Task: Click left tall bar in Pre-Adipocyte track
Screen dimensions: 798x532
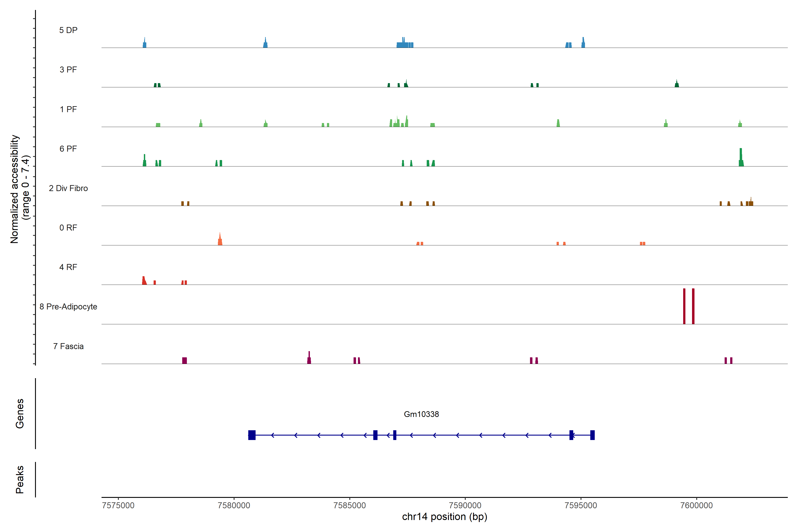Action: pyautogui.click(x=684, y=306)
